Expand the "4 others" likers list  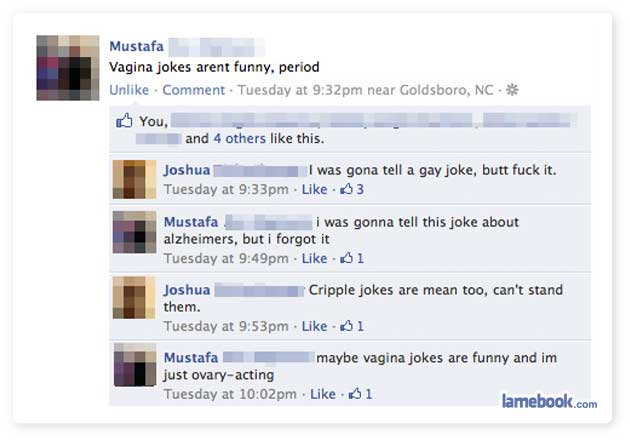239,139
